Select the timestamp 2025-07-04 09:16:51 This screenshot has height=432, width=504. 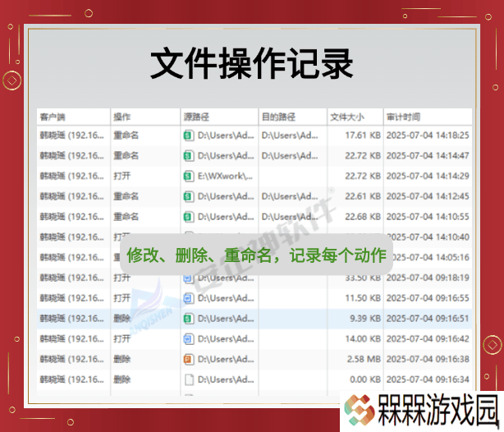[428, 319]
